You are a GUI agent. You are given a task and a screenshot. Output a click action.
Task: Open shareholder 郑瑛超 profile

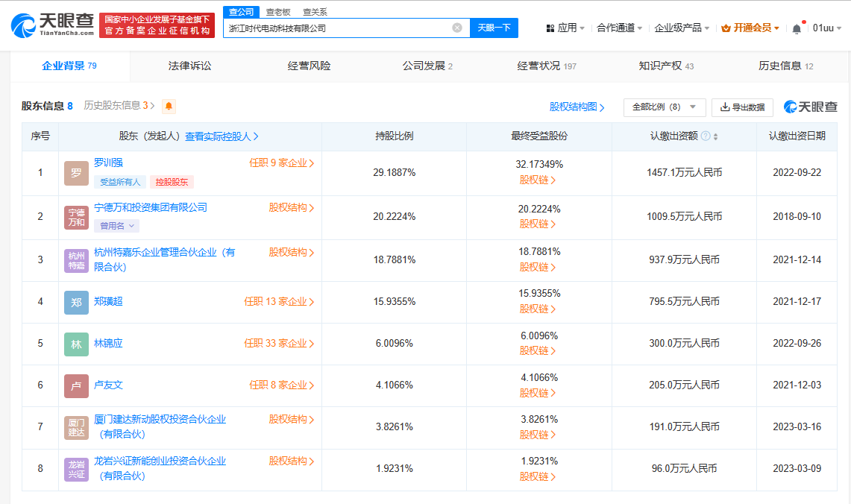click(108, 302)
